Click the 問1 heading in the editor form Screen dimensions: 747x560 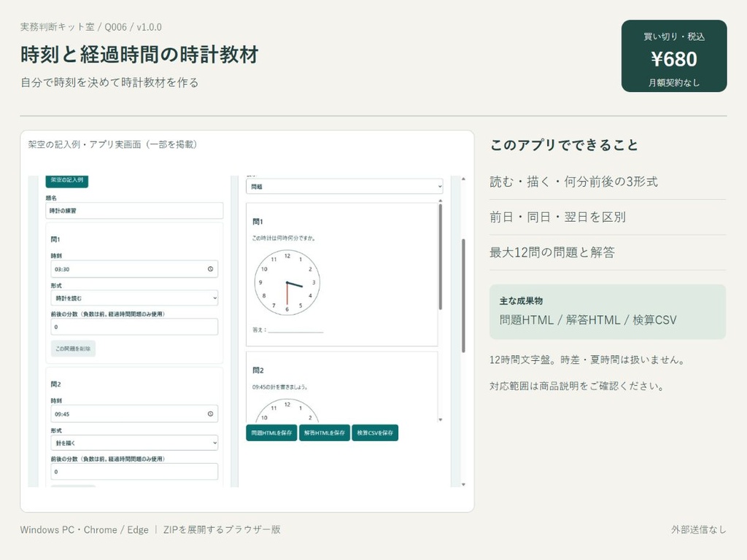tap(55, 239)
